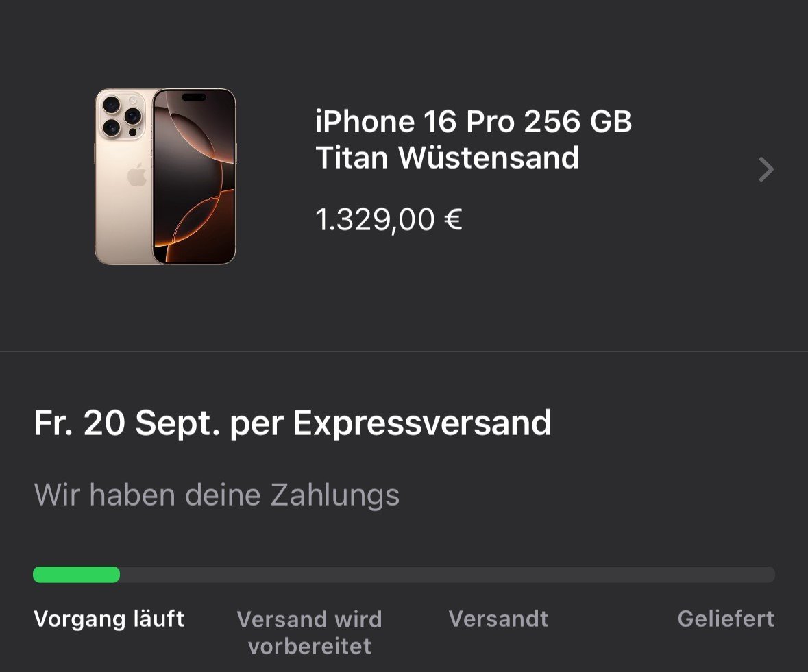The image size is (808, 672).
Task: Open order details via right chevron arrow
Action: click(x=766, y=169)
